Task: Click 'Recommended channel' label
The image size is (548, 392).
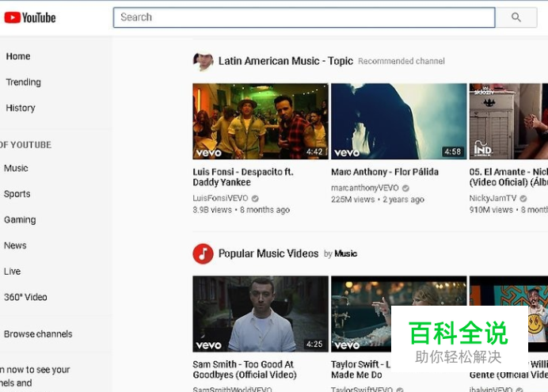Action: coord(401,61)
